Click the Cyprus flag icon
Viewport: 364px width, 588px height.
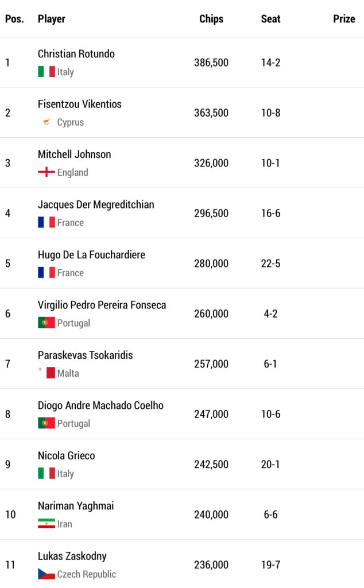(x=47, y=122)
